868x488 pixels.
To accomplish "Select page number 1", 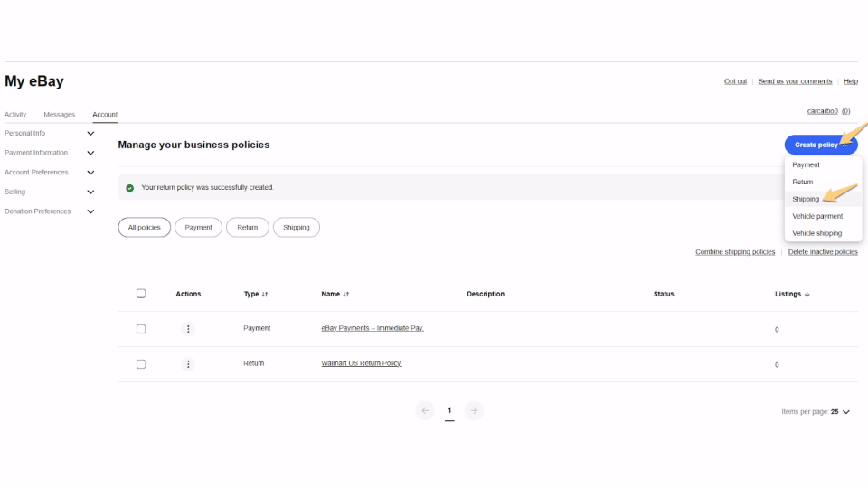I will pos(449,410).
